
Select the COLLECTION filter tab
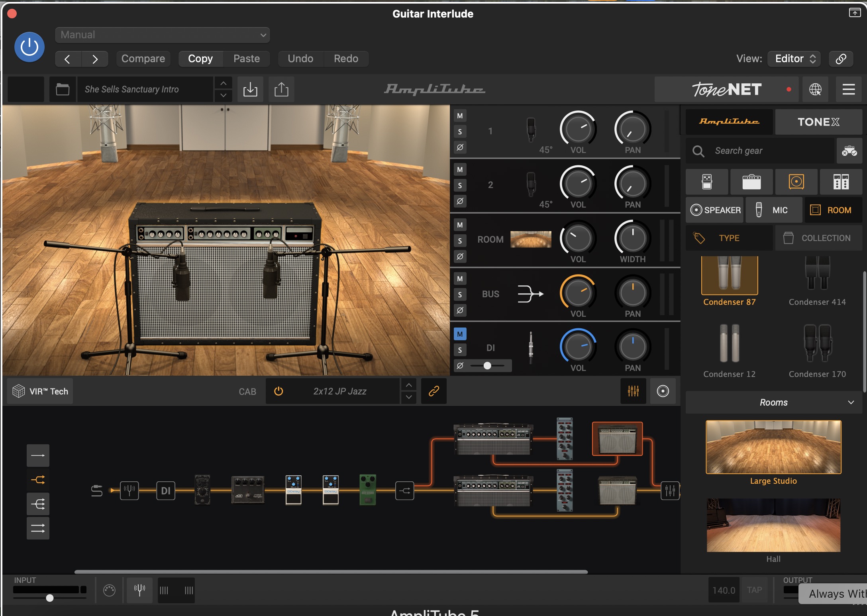818,238
